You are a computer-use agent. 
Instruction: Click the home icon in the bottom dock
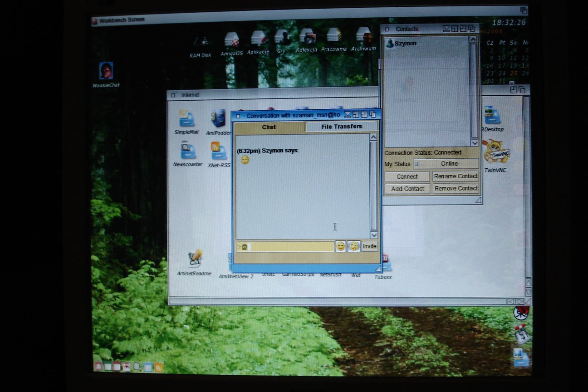(x=98, y=366)
